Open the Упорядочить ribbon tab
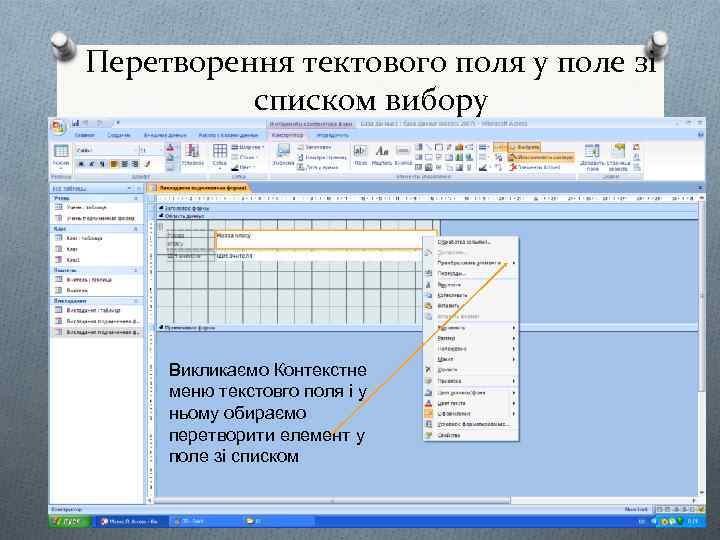Screen dimensions: 720x540 332,135
